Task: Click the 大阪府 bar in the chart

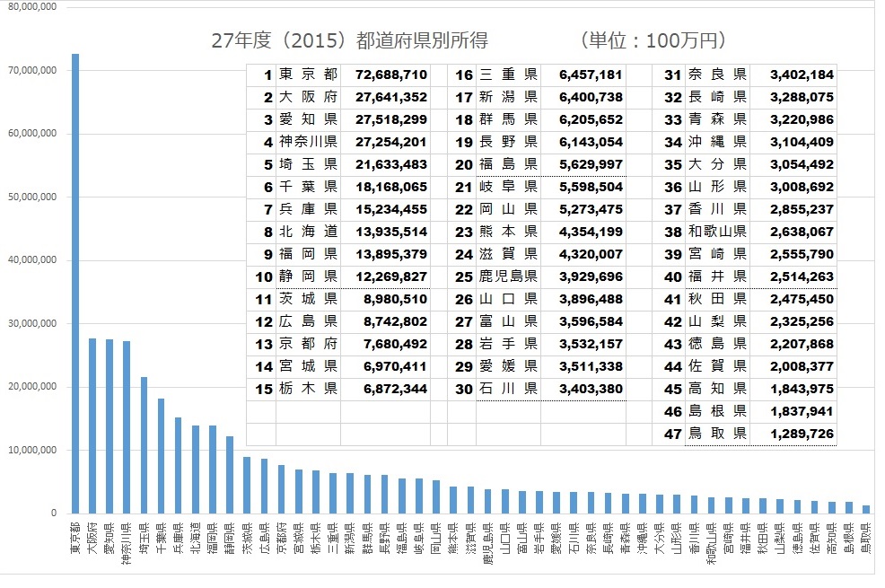Action: (x=92, y=426)
